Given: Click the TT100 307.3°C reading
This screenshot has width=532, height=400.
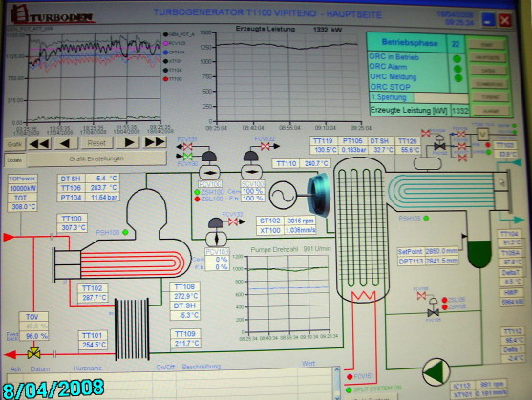Looking at the screenshot, I should pyautogui.click(x=73, y=228).
